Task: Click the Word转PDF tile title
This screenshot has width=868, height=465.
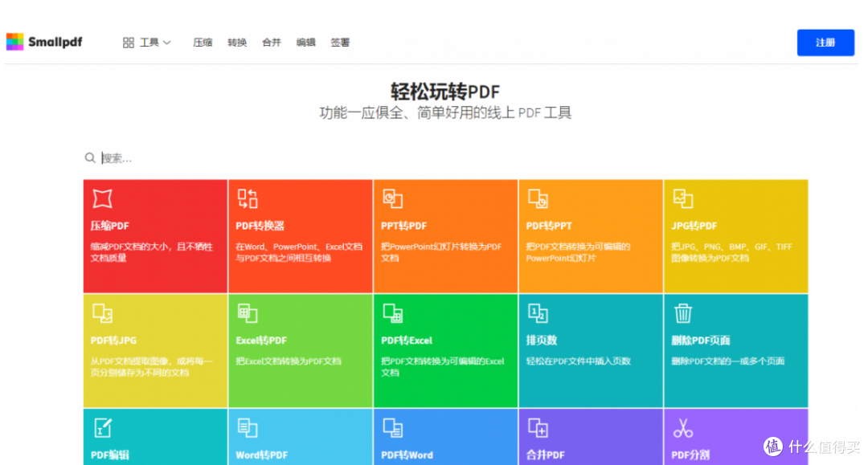Action: pos(261,455)
